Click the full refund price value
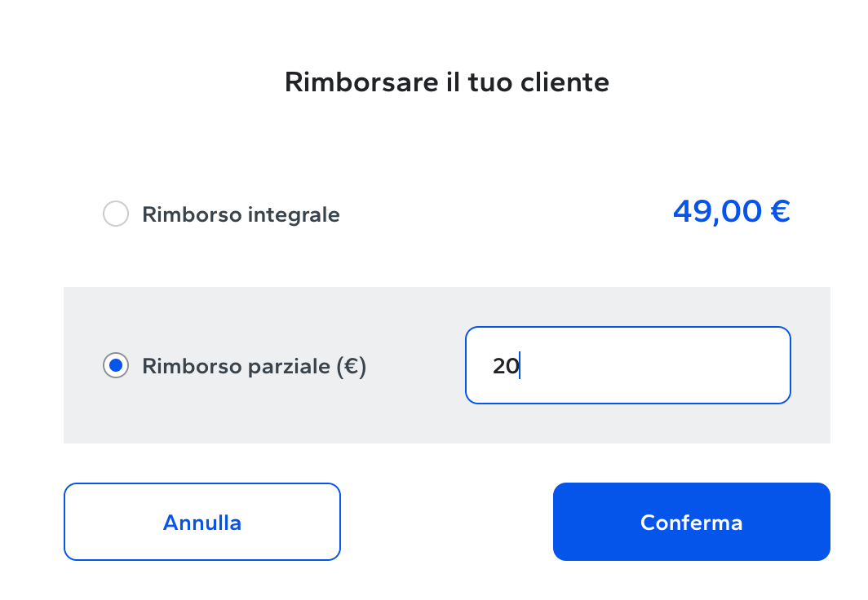Image resolution: width=868 pixels, height=600 pixels. [731, 211]
